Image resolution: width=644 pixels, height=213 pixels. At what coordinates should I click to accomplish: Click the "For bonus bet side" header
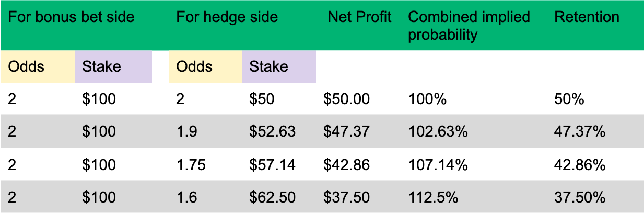point(71,17)
